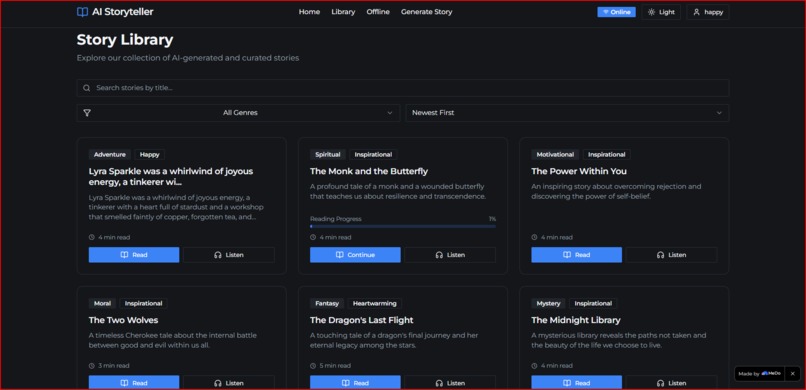
Task: Open the All Genres dropdown
Action: tap(239, 113)
